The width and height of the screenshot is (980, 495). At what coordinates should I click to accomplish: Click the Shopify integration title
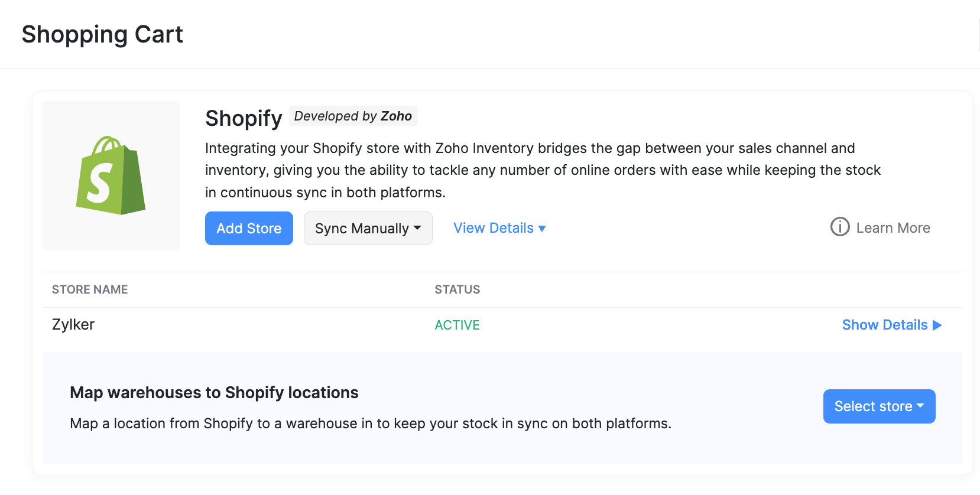pyautogui.click(x=244, y=118)
